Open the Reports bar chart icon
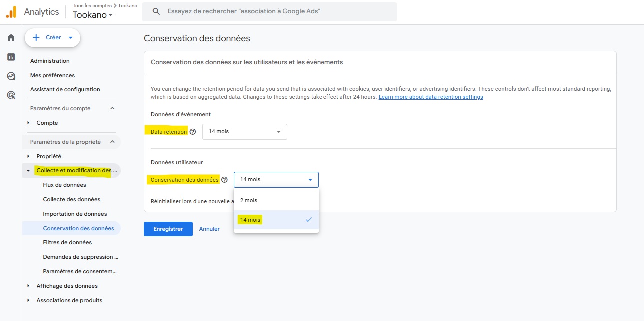 (x=11, y=57)
